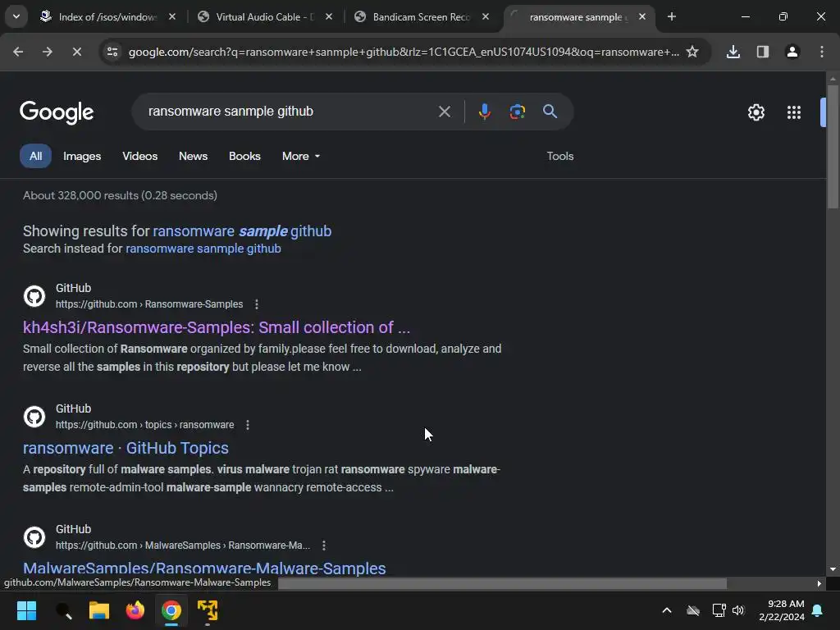This screenshot has width=840, height=630.
Task: Stop loading the current page
Action: tap(77, 52)
